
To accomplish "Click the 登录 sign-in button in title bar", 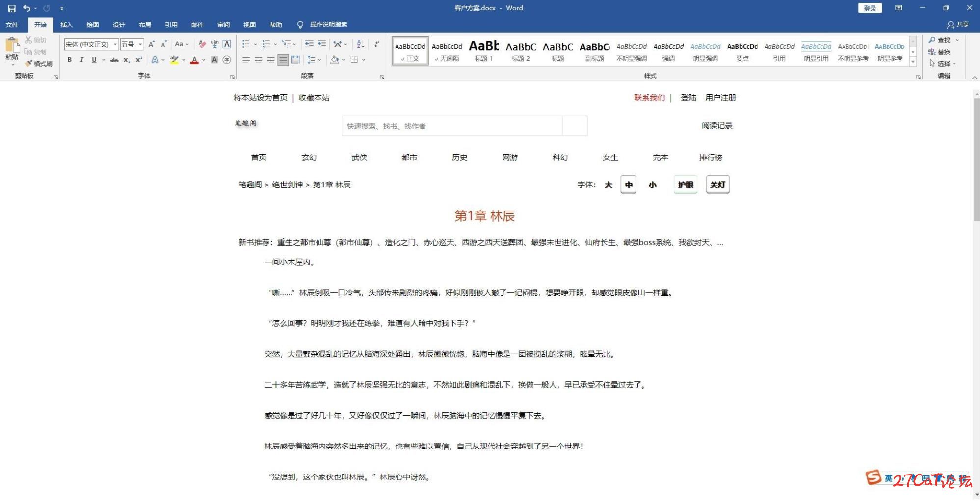I will pyautogui.click(x=870, y=8).
